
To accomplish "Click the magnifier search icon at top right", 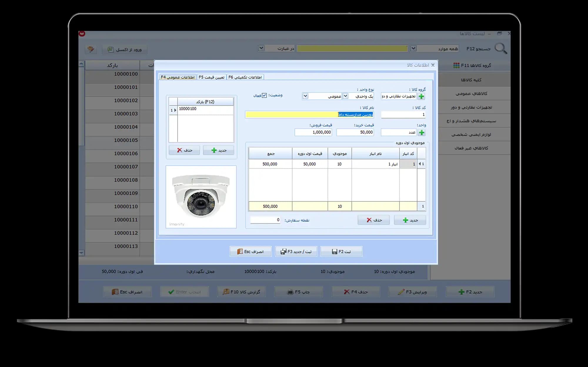I will point(501,49).
